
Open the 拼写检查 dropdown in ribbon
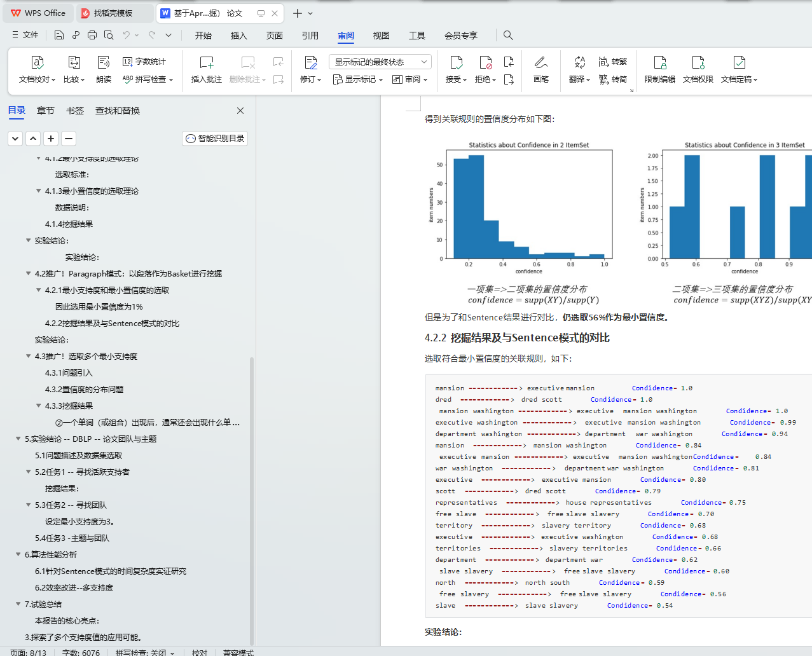171,80
